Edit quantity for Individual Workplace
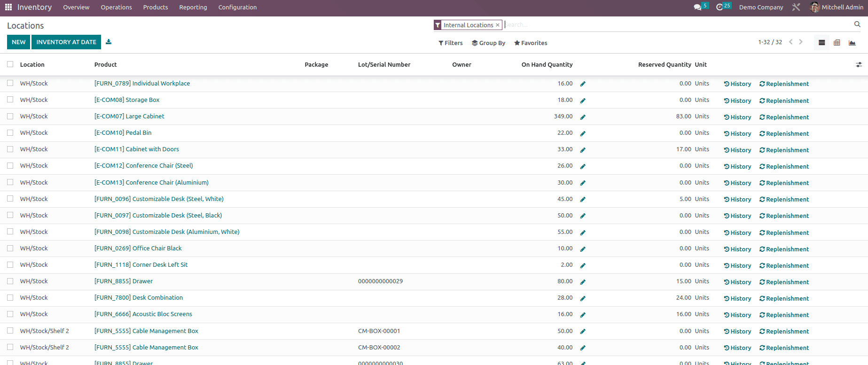Image resolution: width=868 pixels, height=365 pixels. click(x=583, y=84)
